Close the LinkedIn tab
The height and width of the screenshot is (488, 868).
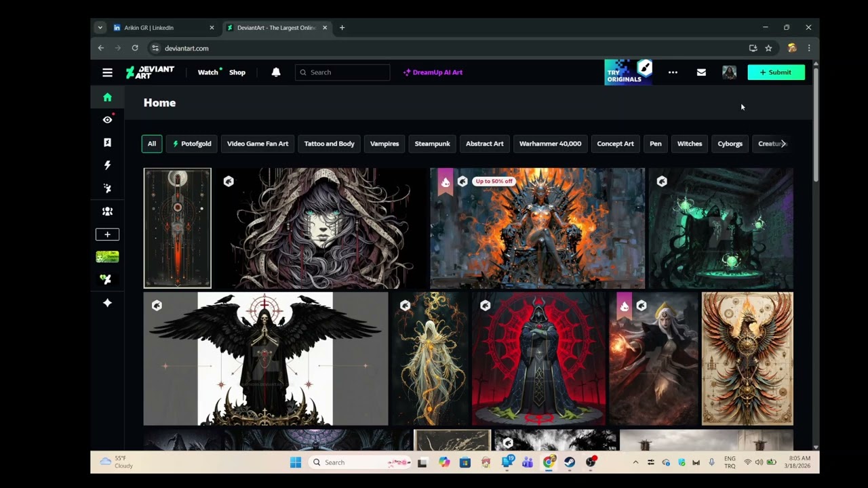click(212, 28)
